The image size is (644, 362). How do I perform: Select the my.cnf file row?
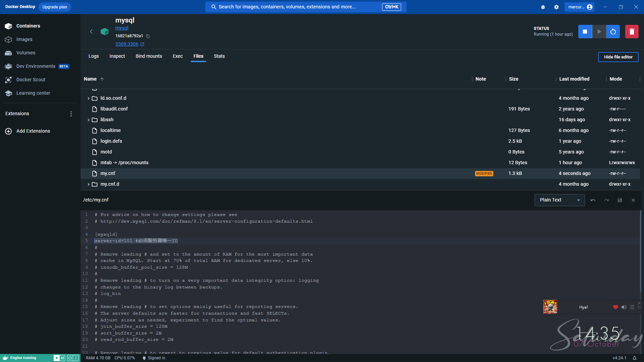pyautogui.click(x=360, y=174)
